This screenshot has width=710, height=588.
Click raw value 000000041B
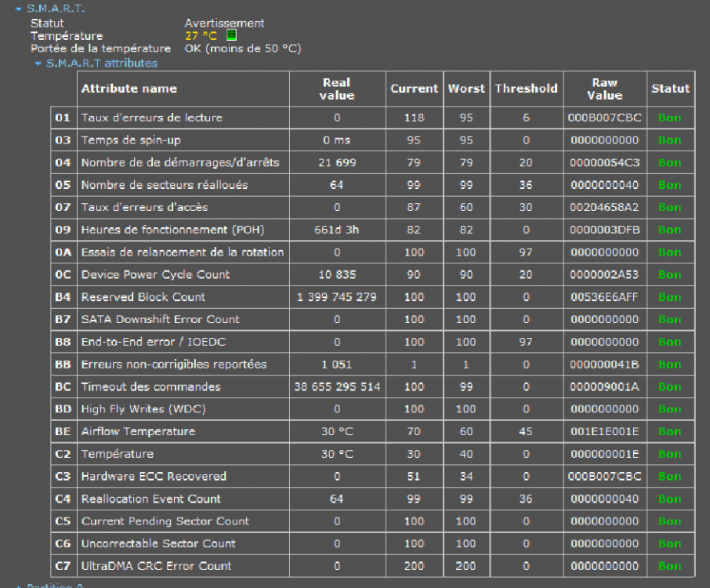[x=604, y=365]
